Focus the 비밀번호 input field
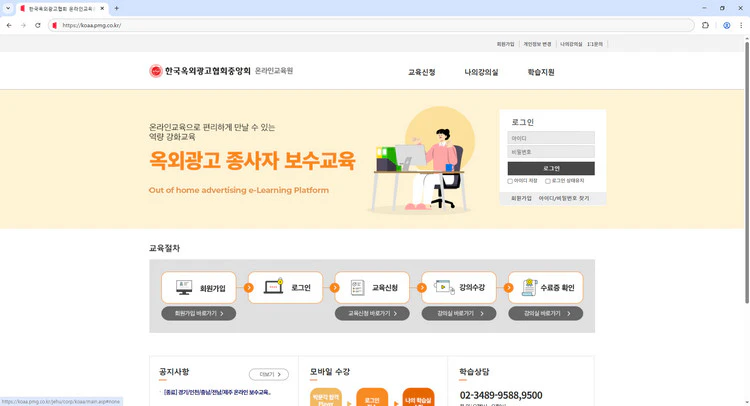Screen dimensions: 750x406 click(x=551, y=152)
